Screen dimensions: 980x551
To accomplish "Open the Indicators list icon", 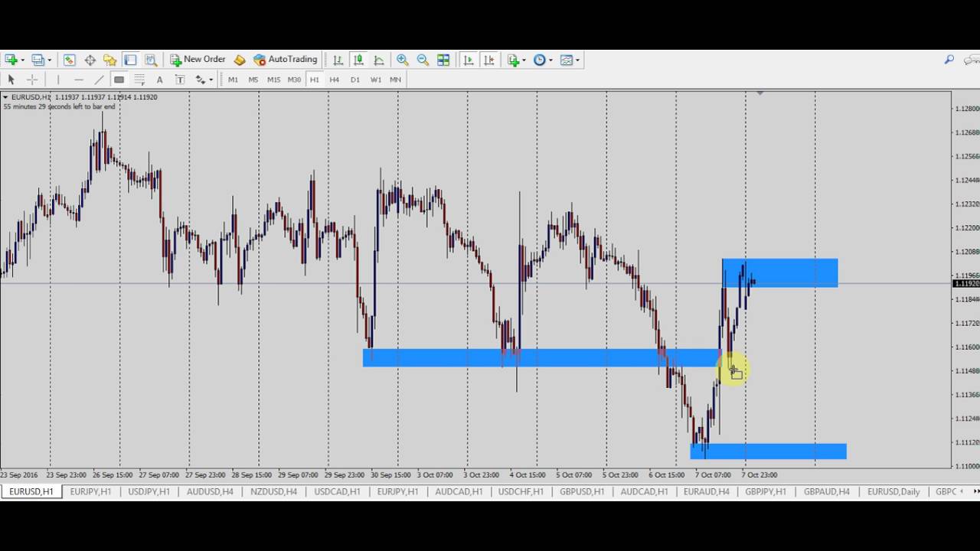I will click(x=512, y=60).
